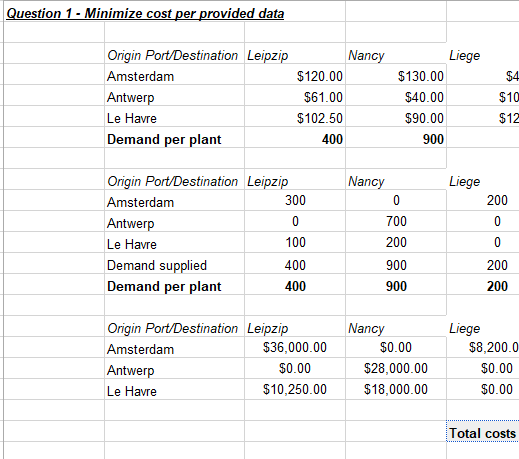
Task: Select Demand supplied value 900 for Nancy
Action: coord(396,266)
